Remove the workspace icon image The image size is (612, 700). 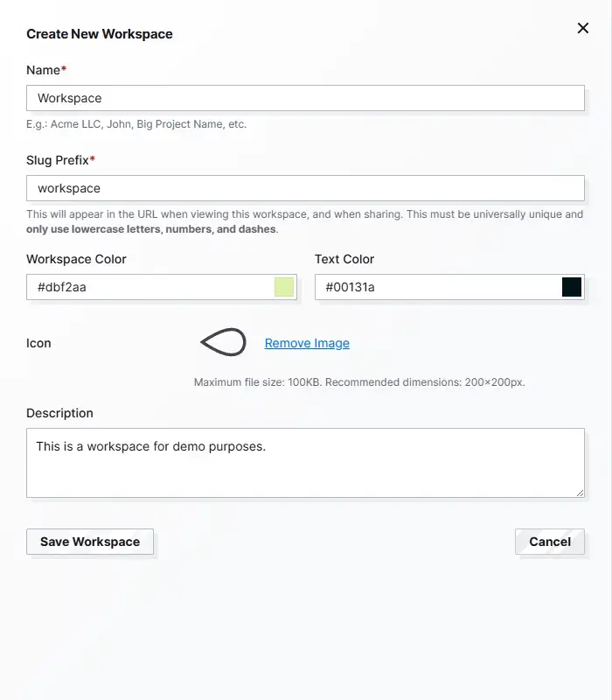click(x=307, y=343)
